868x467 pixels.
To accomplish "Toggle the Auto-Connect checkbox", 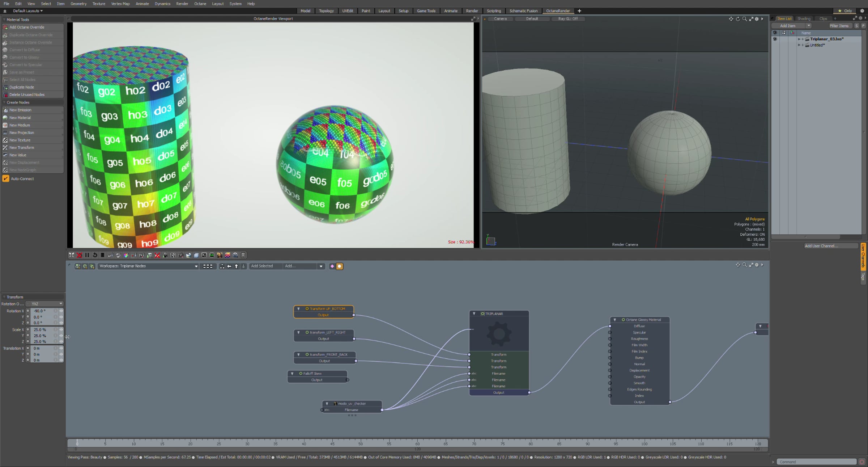I will [6, 178].
